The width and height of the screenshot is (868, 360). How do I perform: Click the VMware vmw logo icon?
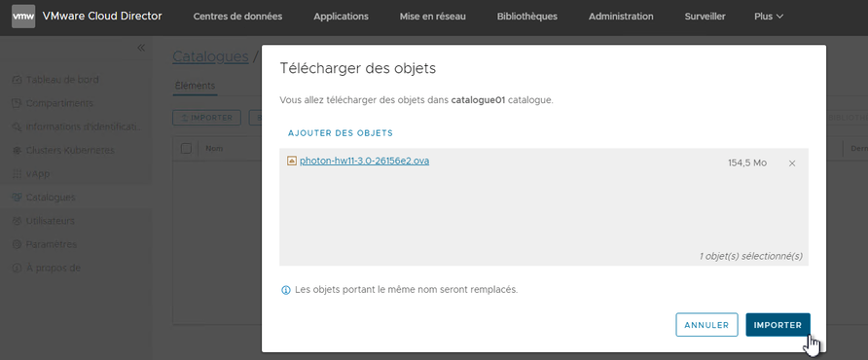click(x=23, y=17)
